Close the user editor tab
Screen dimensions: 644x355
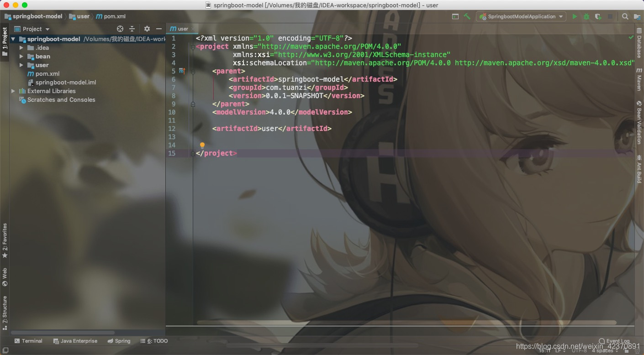(194, 29)
